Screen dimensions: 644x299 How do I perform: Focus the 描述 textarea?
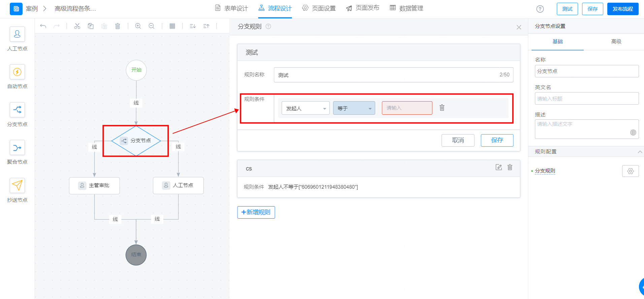tap(587, 129)
